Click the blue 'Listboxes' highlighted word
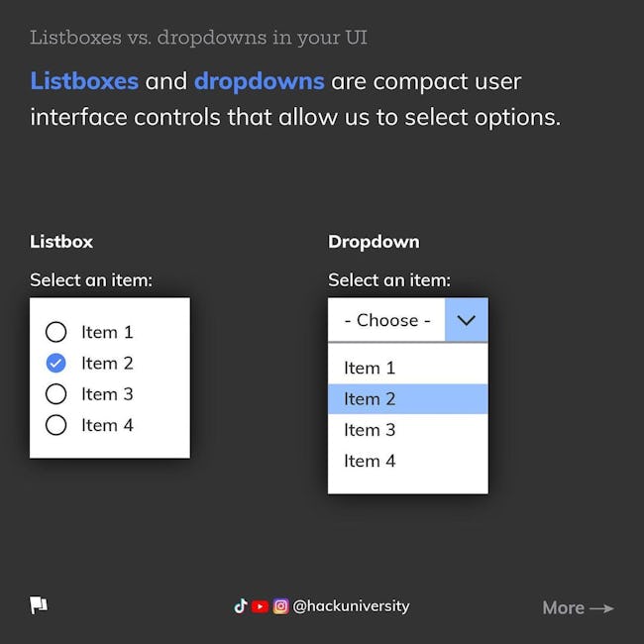 [84, 81]
